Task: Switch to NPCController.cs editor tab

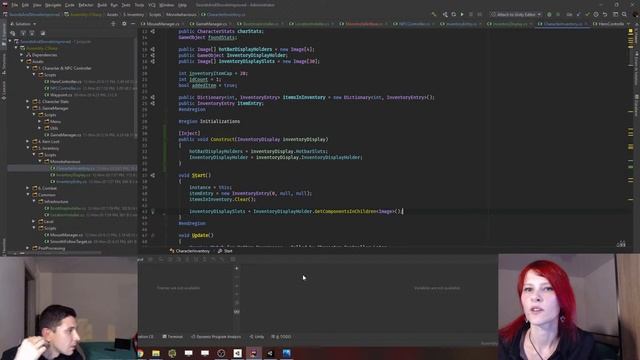Action: (x=414, y=24)
